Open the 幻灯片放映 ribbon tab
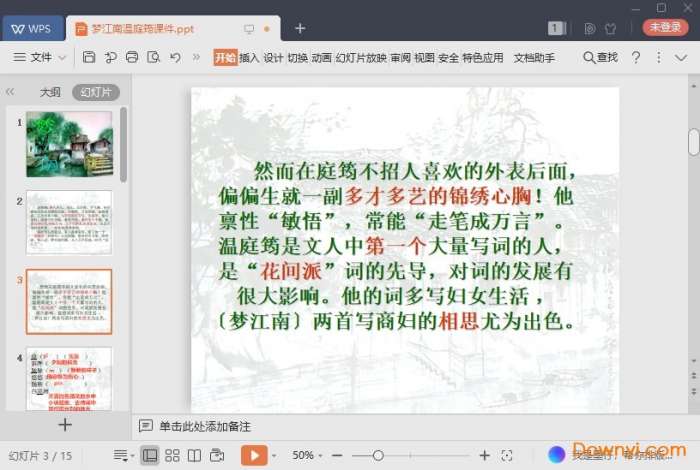This screenshot has height=470, width=700. coord(361,58)
